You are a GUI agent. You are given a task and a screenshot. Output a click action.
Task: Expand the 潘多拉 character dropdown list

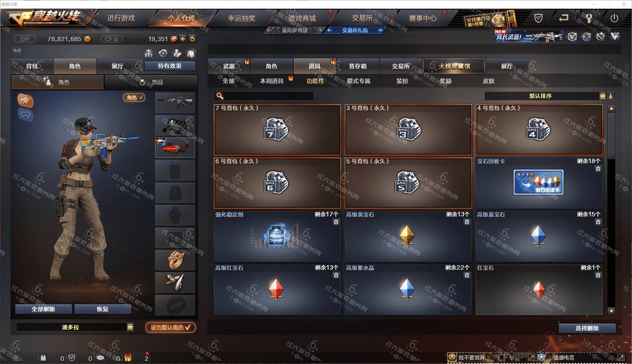tap(130, 327)
